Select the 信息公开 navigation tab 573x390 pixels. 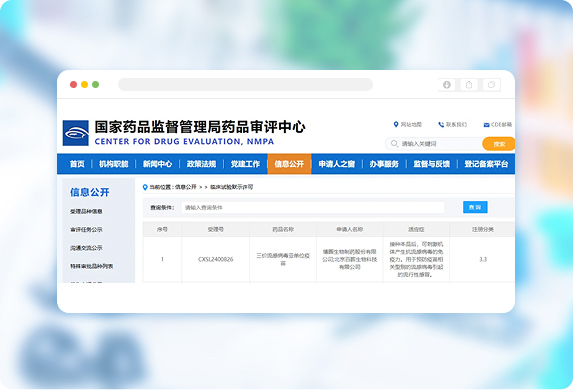(x=289, y=164)
